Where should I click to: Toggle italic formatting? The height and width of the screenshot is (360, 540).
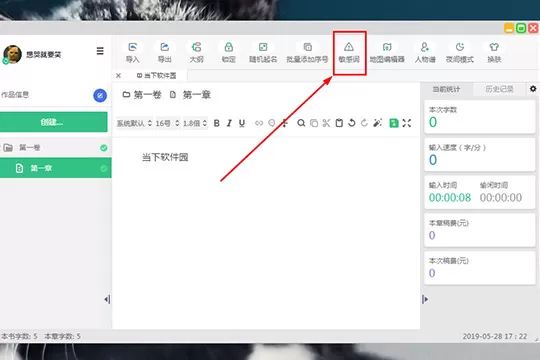(229, 123)
